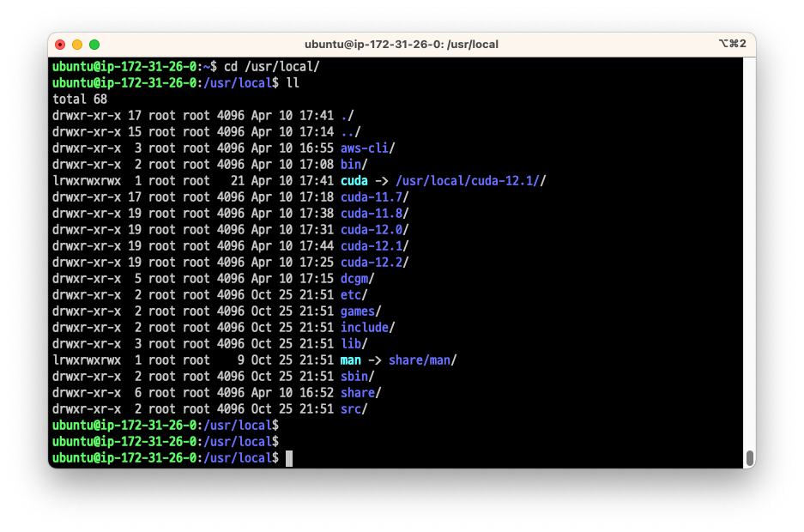Screen dimensions: 804x532
Task: Click the 'cuda-12.2/' directory name
Action: (x=375, y=263)
